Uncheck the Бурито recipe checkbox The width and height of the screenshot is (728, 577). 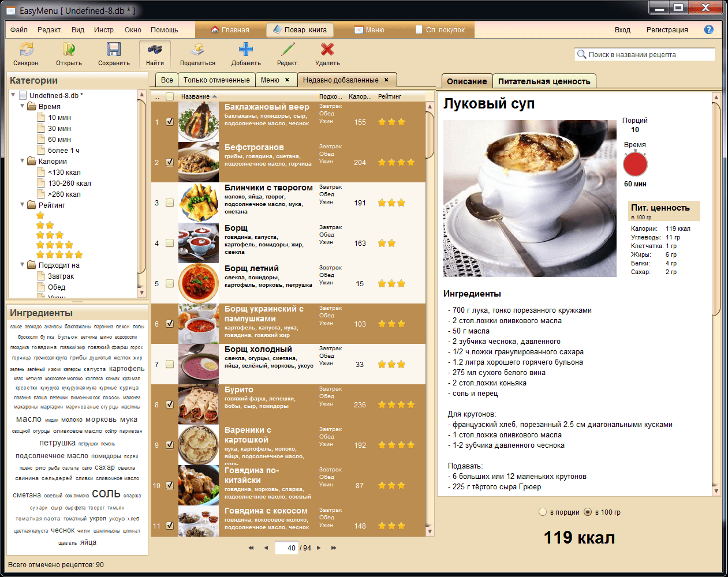170,404
